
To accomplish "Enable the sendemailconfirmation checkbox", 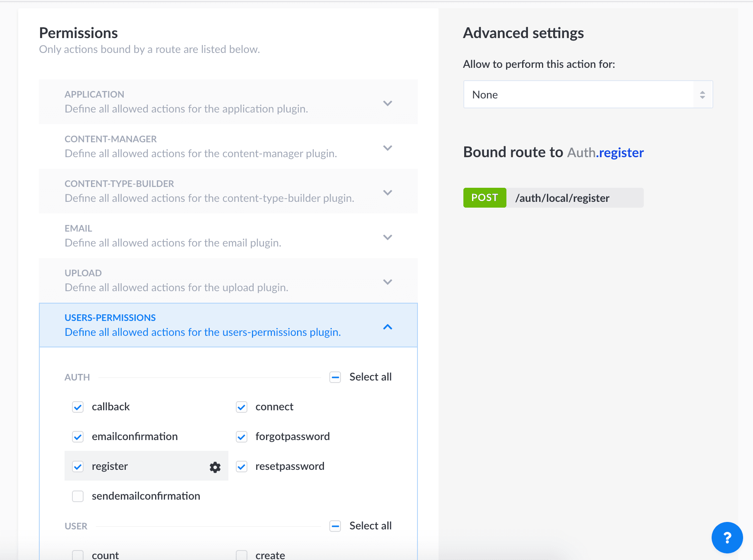I will pos(78,496).
